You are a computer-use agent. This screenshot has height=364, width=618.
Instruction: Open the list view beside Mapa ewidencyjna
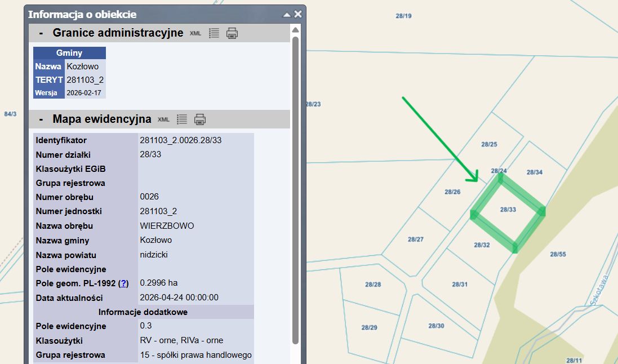[182, 119]
